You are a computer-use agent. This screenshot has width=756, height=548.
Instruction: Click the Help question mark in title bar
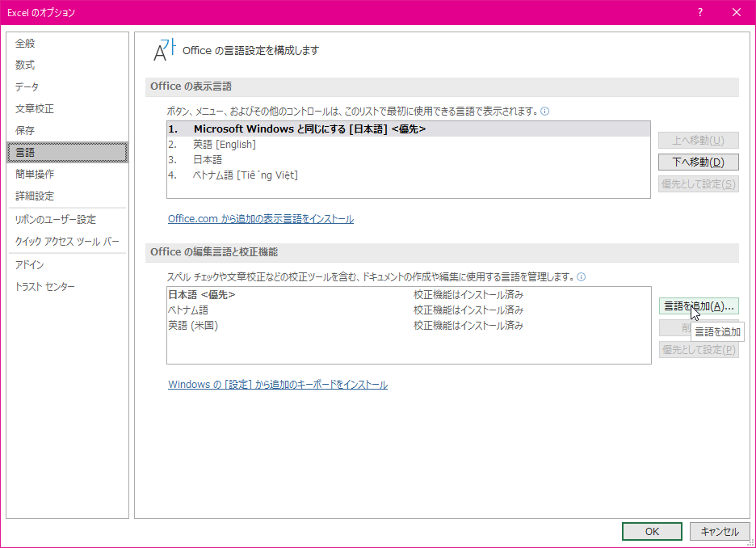[700, 13]
